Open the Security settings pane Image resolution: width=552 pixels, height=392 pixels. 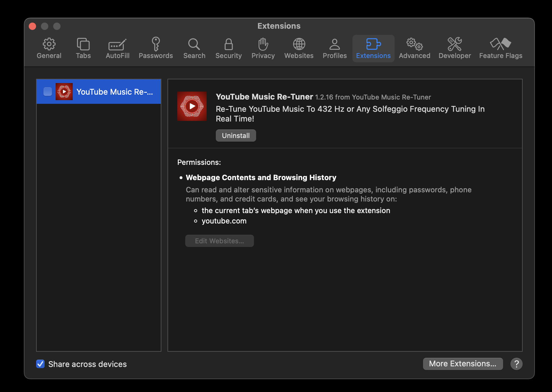(x=228, y=49)
